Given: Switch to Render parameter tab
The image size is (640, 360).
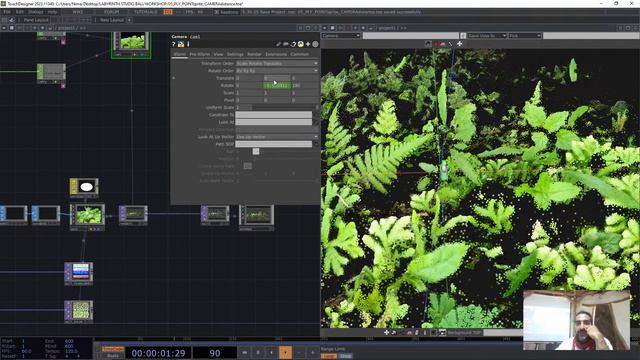Looking at the screenshot, I should [254, 54].
